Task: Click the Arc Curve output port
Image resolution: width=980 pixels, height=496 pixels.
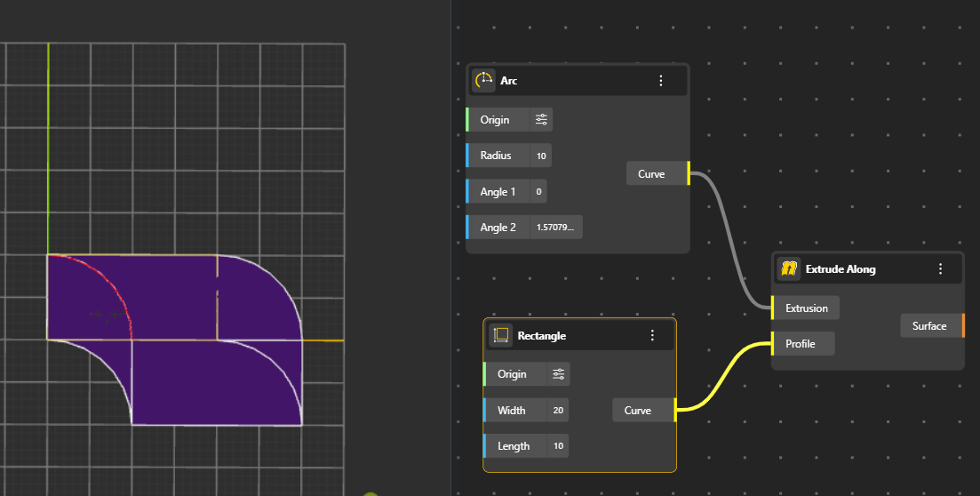Action: point(689,174)
